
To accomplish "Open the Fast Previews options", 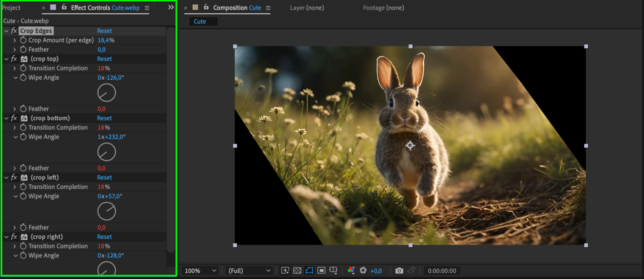I will coord(285,271).
